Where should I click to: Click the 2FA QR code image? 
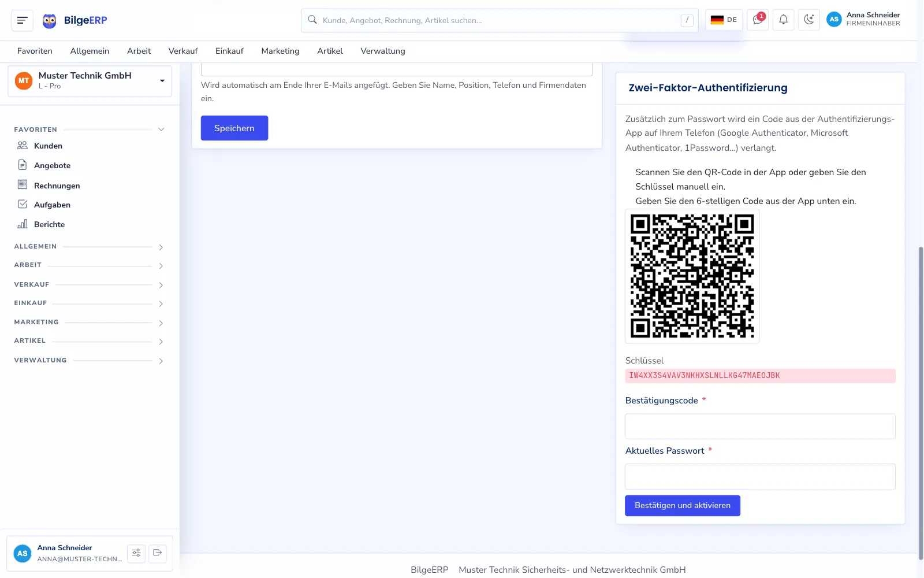(692, 276)
